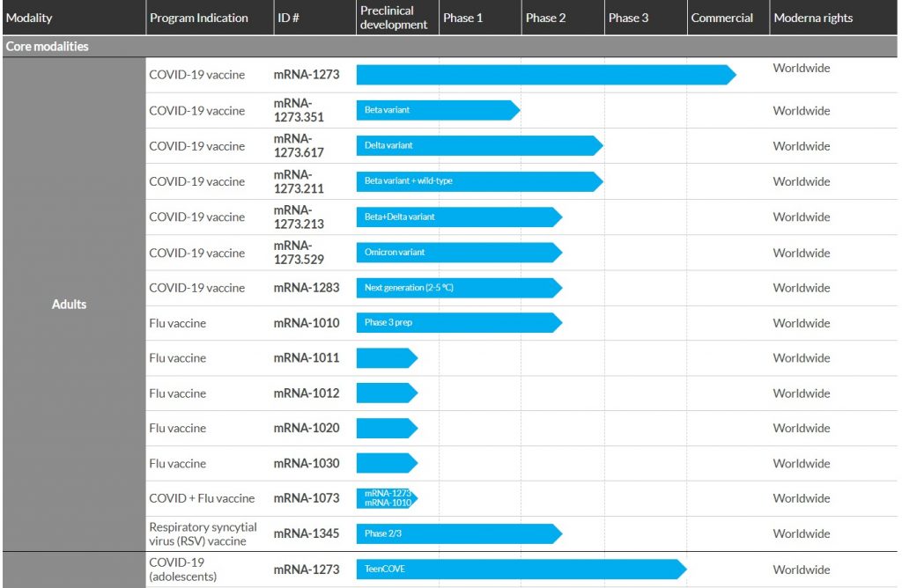
Task: Select the Next generation (2-5 °C) progress bar
Action: point(459,288)
